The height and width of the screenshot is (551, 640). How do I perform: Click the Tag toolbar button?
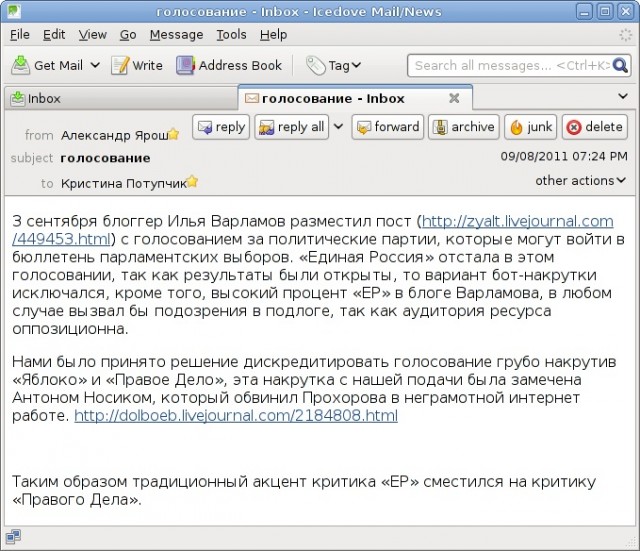(333, 65)
